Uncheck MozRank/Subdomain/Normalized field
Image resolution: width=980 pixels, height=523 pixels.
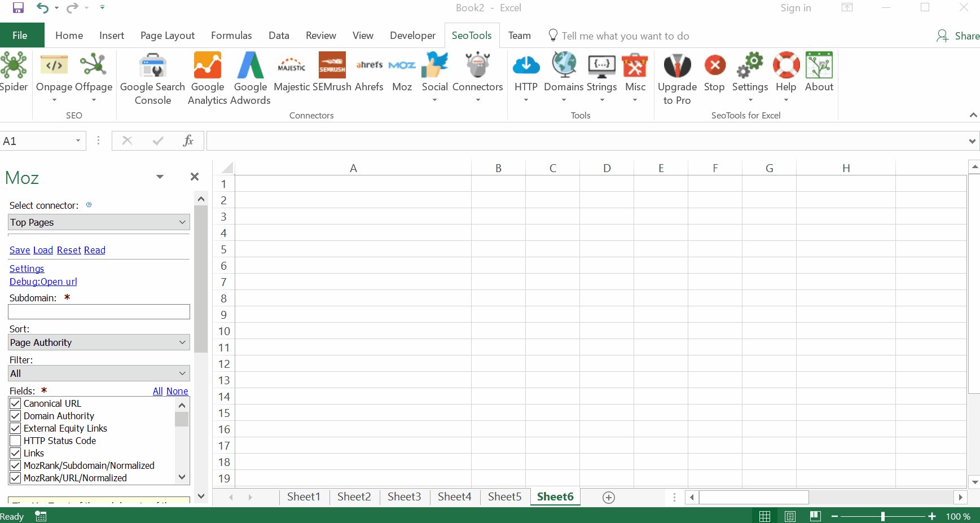[15, 465]
